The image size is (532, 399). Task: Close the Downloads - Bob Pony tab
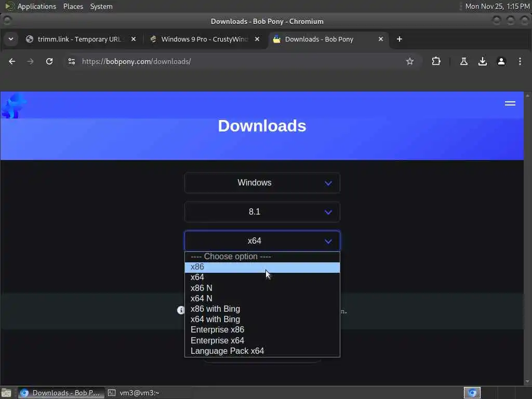tap(381, 39)
